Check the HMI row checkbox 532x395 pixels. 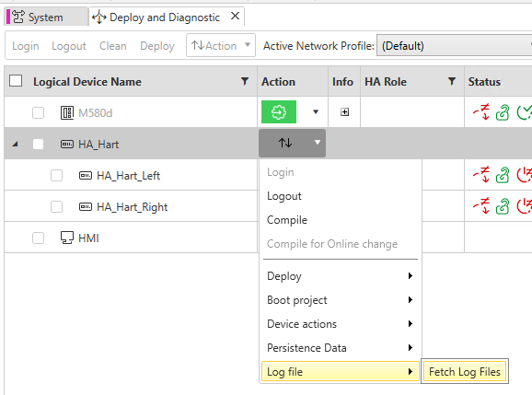[x=38, y=238]
